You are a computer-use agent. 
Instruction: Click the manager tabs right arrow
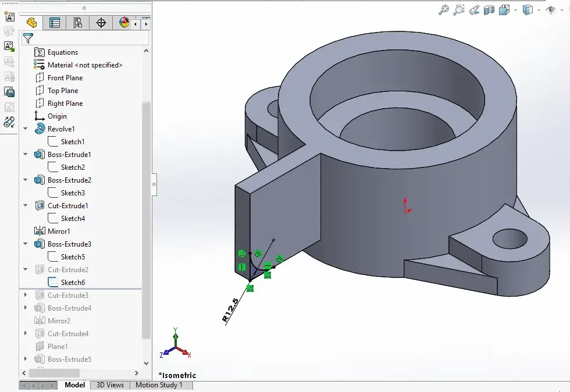click(x=146, y=24)
